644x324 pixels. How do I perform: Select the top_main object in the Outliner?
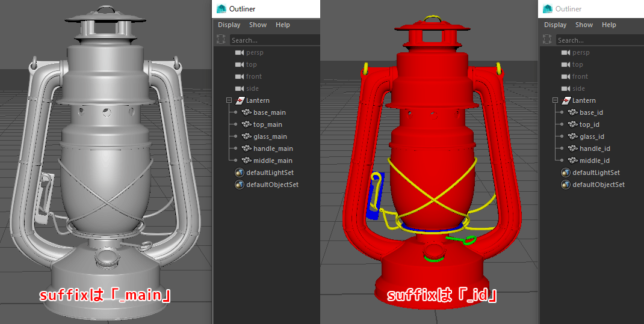tap(267, 124)
